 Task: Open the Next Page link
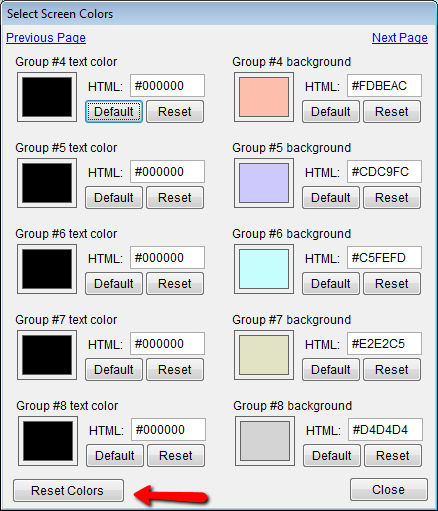400,38
